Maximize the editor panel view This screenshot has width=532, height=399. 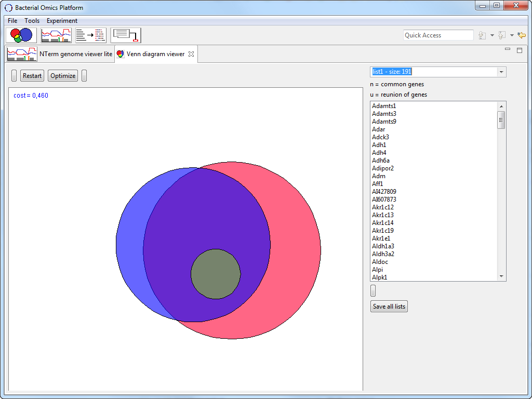tap(519, 50)
